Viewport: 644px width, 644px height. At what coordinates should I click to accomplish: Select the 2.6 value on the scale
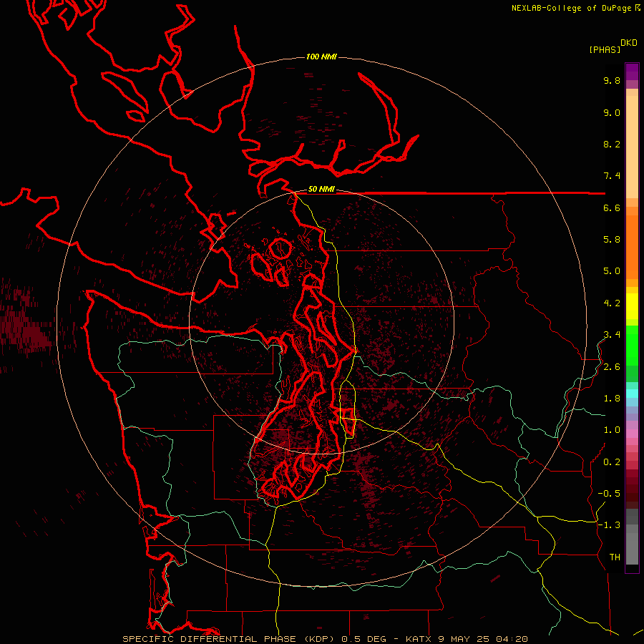pyautogui.click(x=612, y=367)
